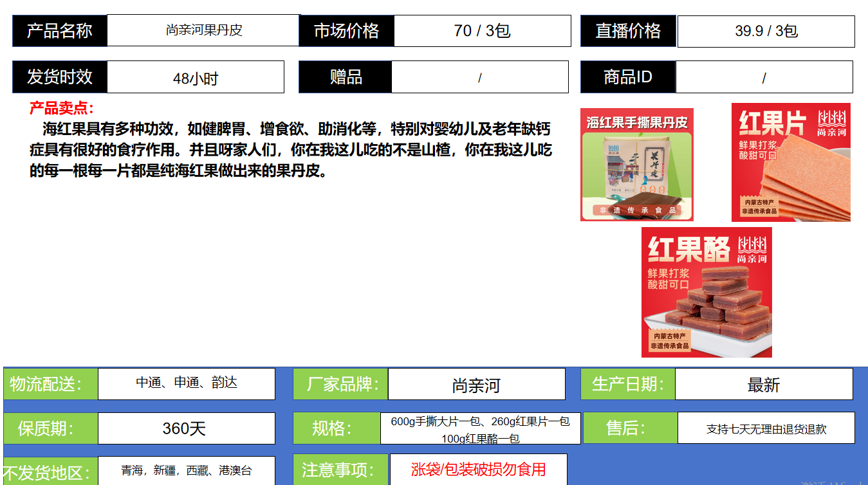Click the red warning text 涨袋/包装破损勿食用
868x485 pixels.
click(x=478, y=470)
